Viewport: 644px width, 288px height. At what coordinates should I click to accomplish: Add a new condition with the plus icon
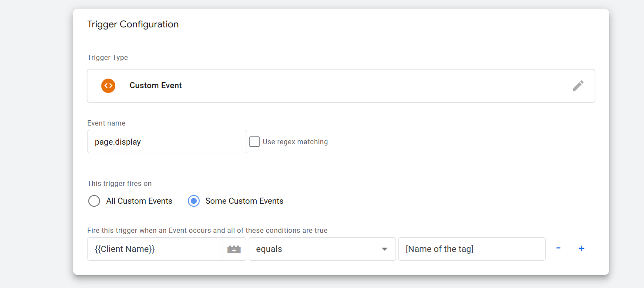point(581,248)
